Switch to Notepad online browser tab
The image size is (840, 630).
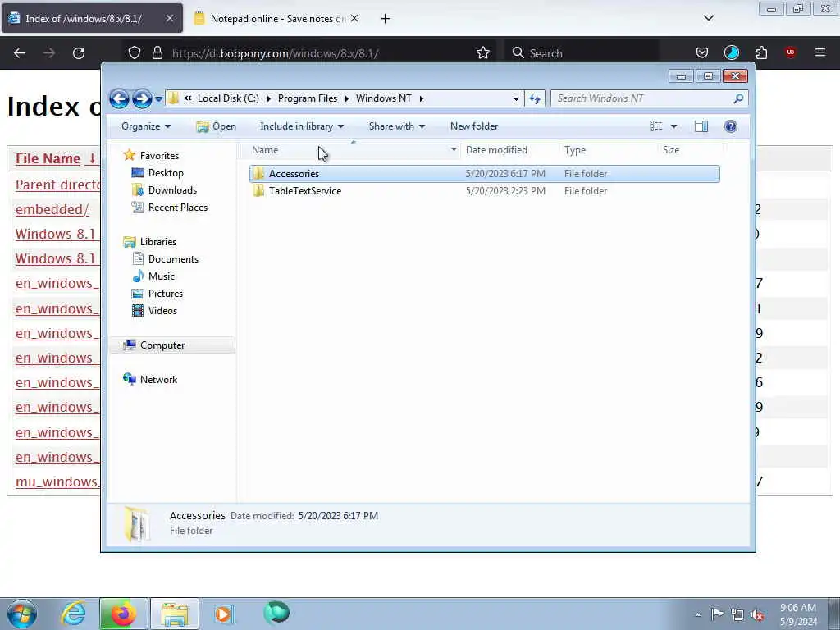276,19
